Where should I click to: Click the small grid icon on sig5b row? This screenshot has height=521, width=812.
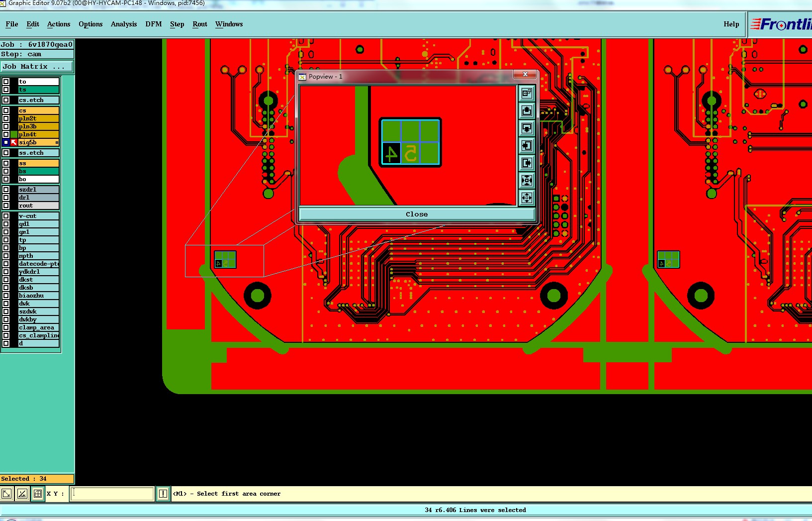[x=57, y=142]
